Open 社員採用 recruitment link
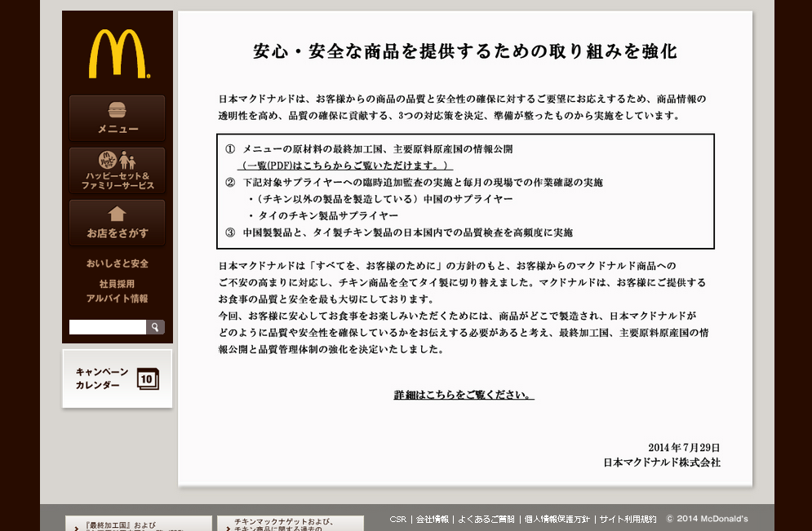Screen dimensions: 812x531 click(117, 284)
